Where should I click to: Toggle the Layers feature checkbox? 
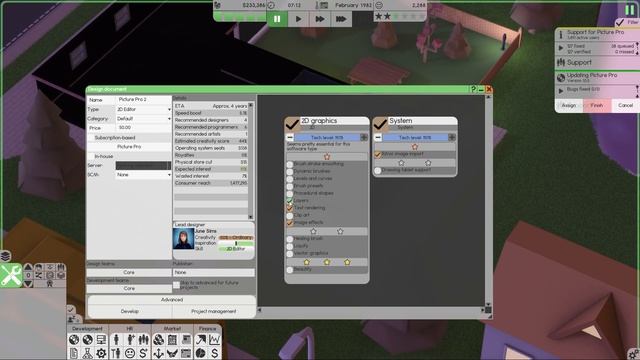290,201
